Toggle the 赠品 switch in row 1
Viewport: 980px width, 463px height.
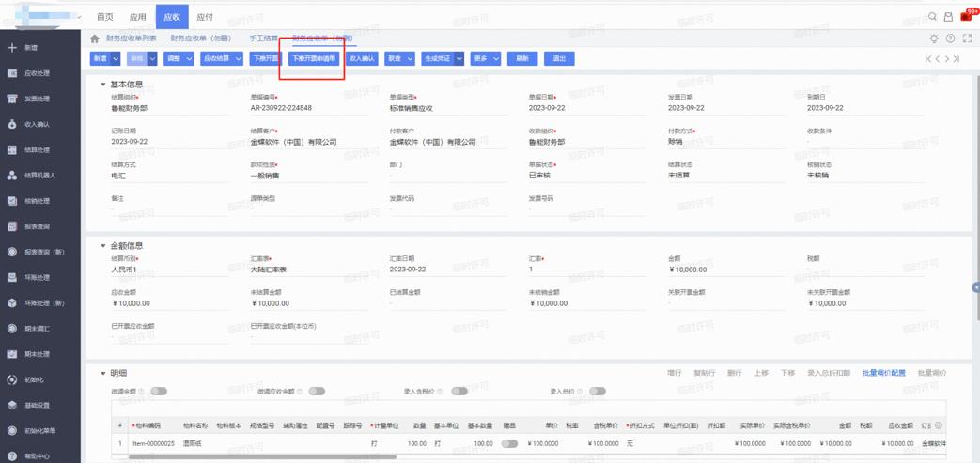click(510, 443)
